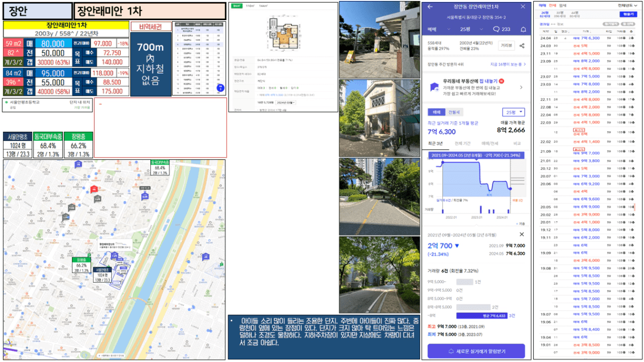Tap the back arrow in the 장안동 장안래미안1차 header
This screenshot has height=362, width=644.
pyautogui.click(x=430, y=7)
